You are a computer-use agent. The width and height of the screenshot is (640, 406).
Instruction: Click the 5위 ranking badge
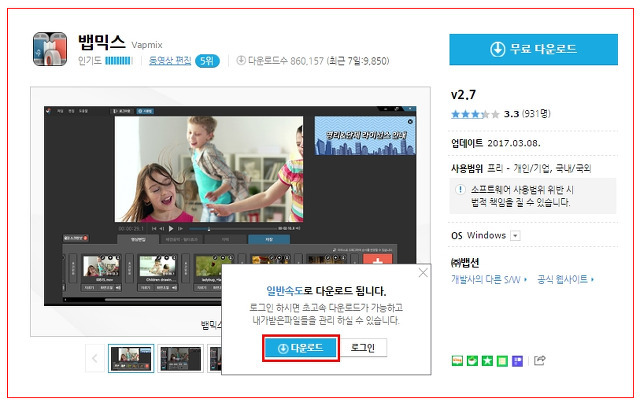[x=207, y=61]
